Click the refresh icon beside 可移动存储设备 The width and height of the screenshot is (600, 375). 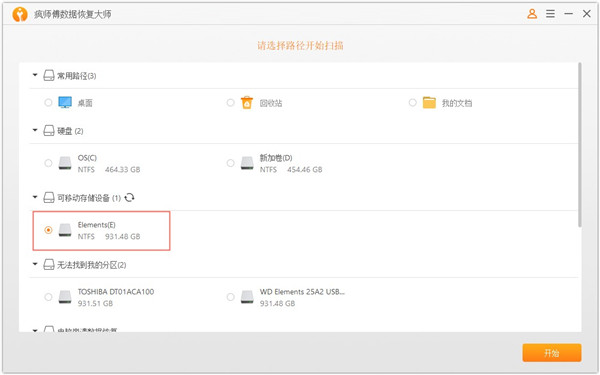[129, 197]
